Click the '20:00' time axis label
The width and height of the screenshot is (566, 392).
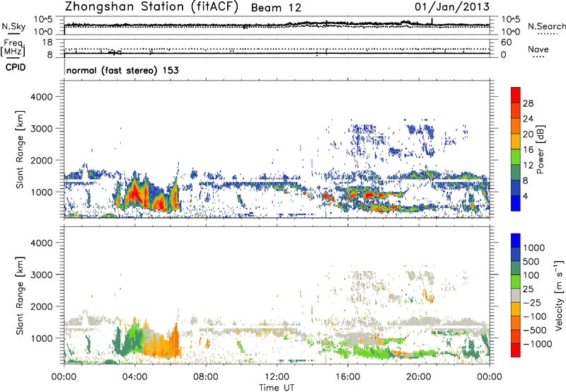tap(418, 376)
